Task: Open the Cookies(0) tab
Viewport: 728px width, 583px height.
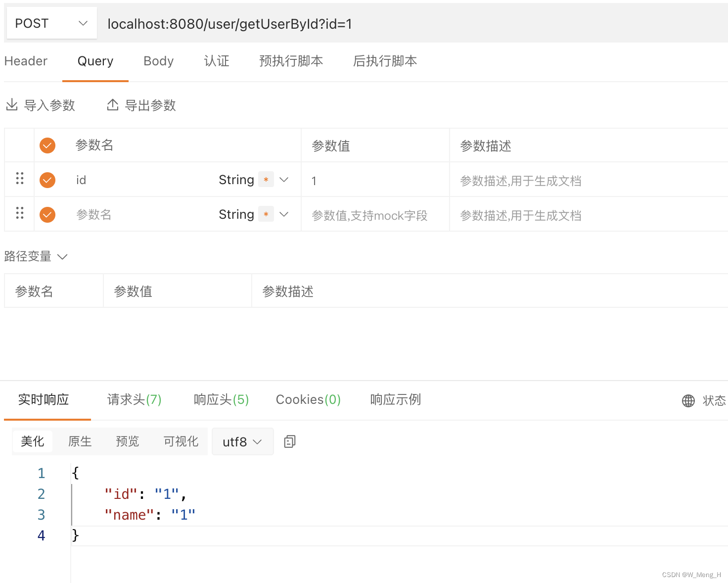Action: tap(309, 399)
